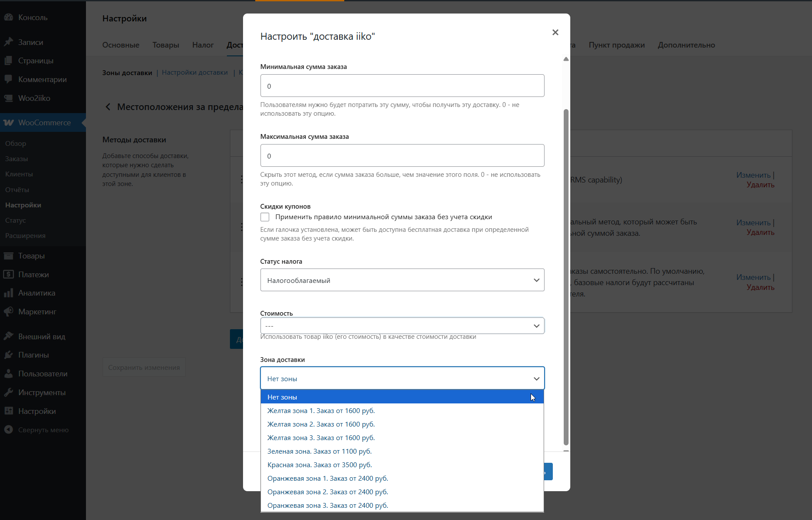Screen dimensions: 812x520
Task: Open Заказы in WooCommerce submenu
Action: [17, 158]
